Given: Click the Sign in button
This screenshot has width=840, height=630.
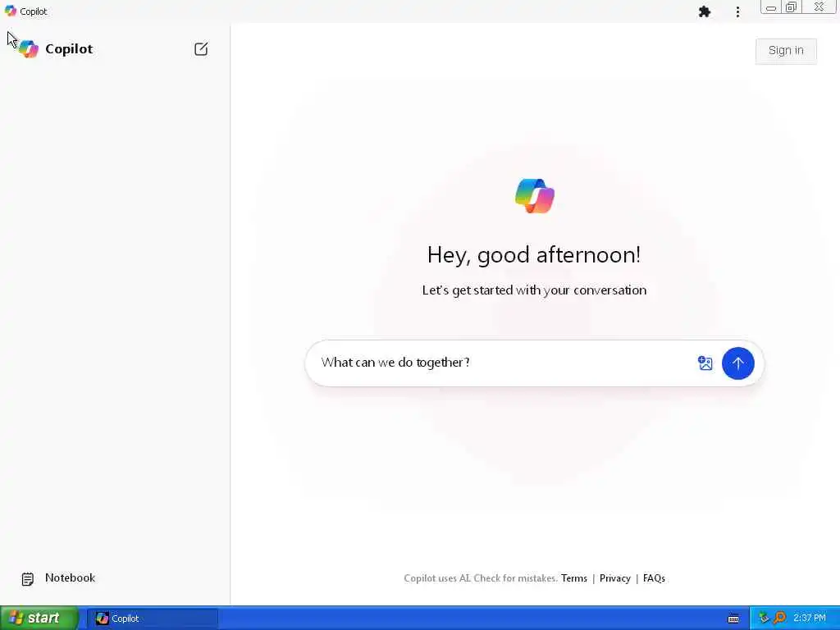Looking at the screenshot, I should (786, 51).
